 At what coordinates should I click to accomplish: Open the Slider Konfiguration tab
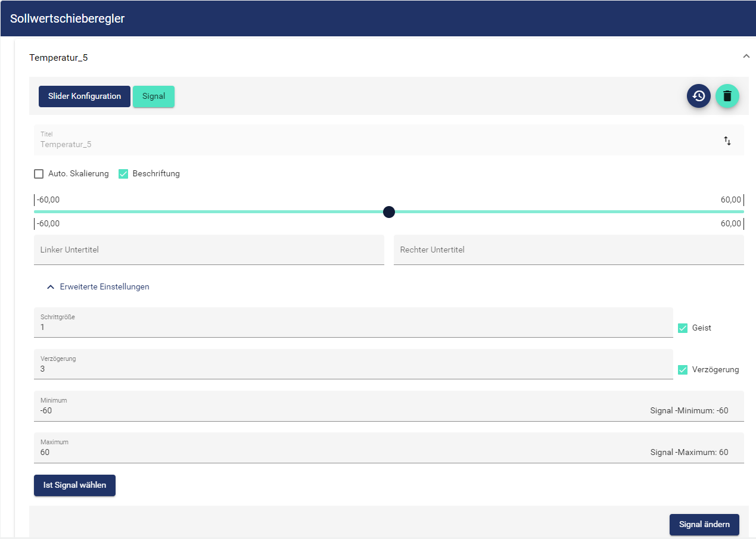click(x=85, y=96)
